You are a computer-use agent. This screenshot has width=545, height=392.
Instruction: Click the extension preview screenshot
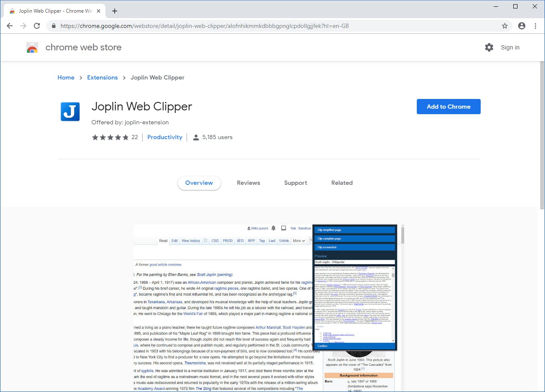tap(269, 308)
